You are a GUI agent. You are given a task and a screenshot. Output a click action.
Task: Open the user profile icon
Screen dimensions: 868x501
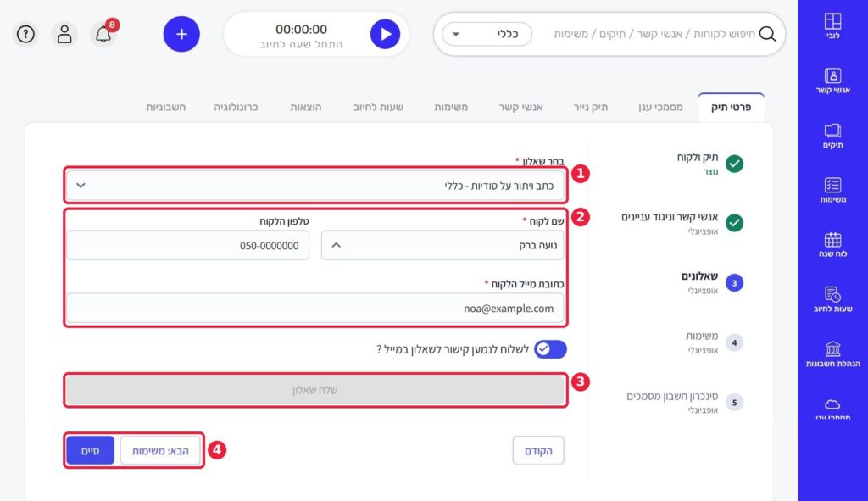pyautogui.click(x=64, y=34)
